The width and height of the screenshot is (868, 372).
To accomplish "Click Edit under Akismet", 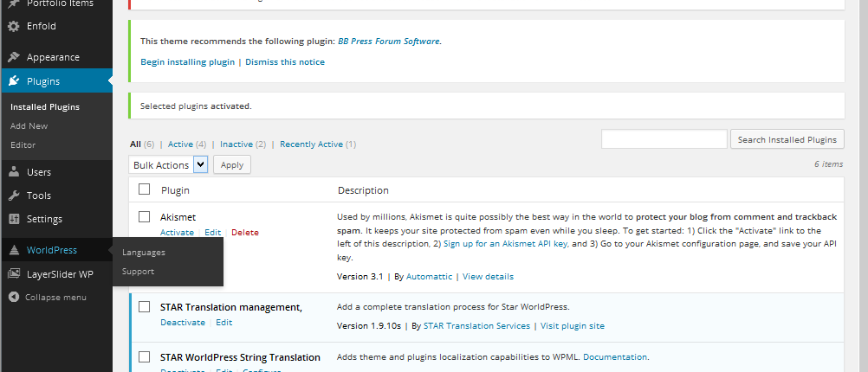I will [212, 233].
